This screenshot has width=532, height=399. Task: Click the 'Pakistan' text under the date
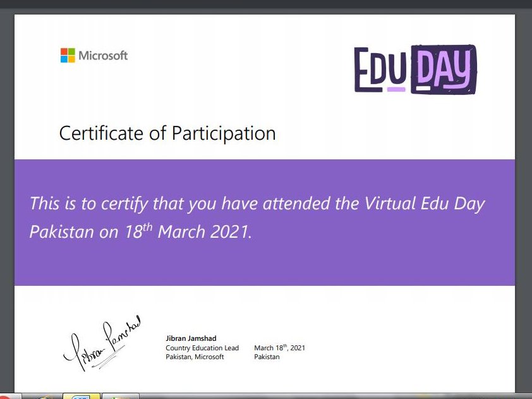(x=267, y=357)
